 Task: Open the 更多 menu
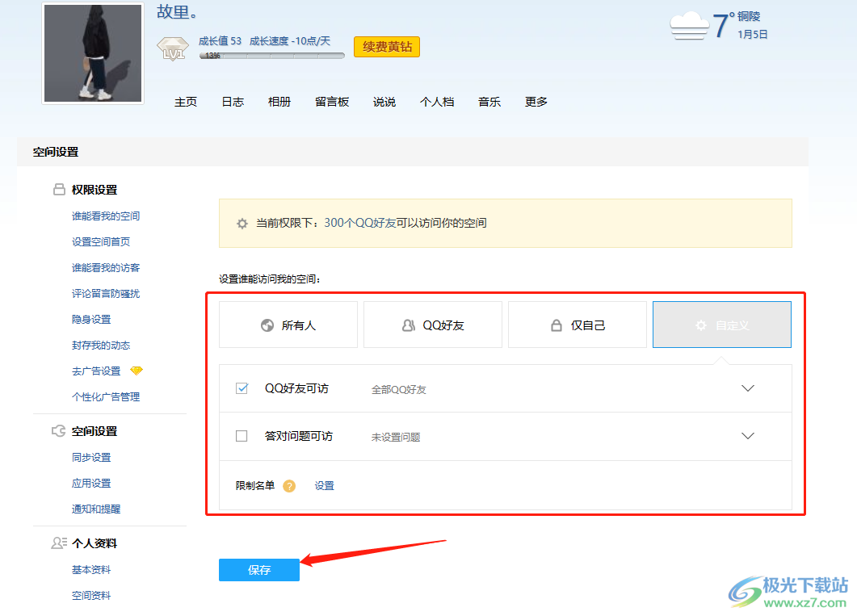[536, 102]
